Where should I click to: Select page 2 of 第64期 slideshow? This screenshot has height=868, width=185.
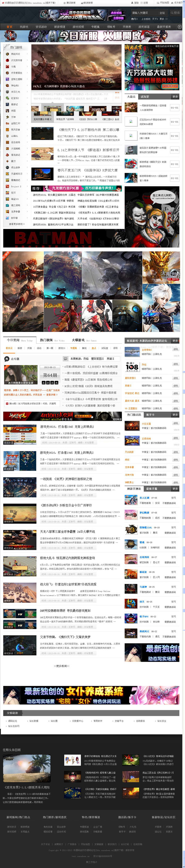[x=47, y=383]
